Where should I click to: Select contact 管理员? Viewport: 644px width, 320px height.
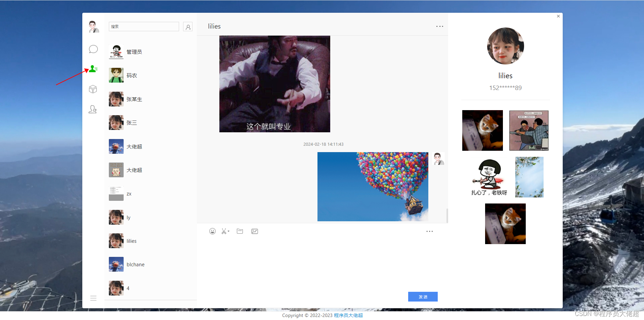pyautogui.click(x=151, y=52)
